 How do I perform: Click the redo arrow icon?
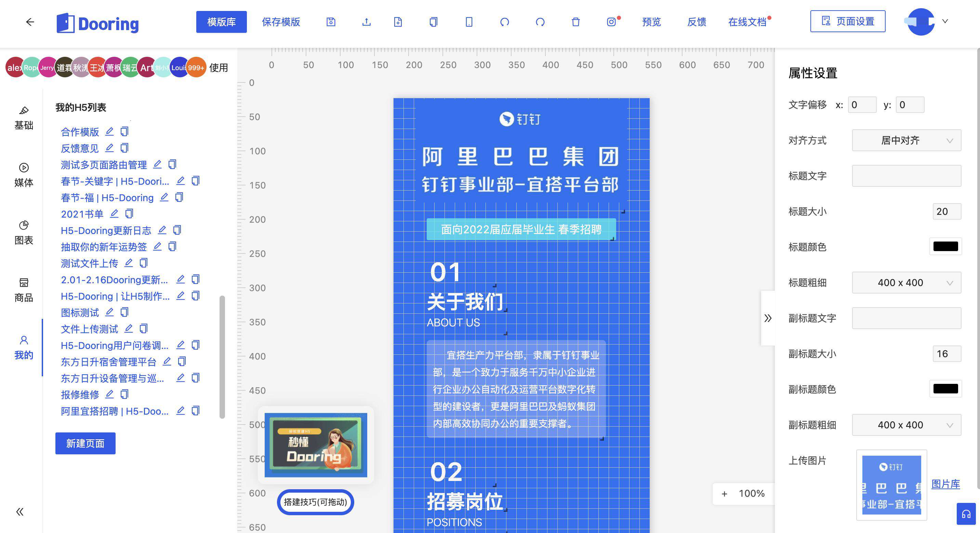540,22
